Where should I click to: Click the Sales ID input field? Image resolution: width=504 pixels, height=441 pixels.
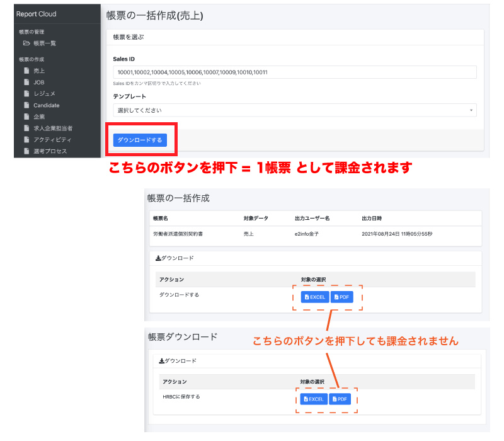(x=294, y=72)
